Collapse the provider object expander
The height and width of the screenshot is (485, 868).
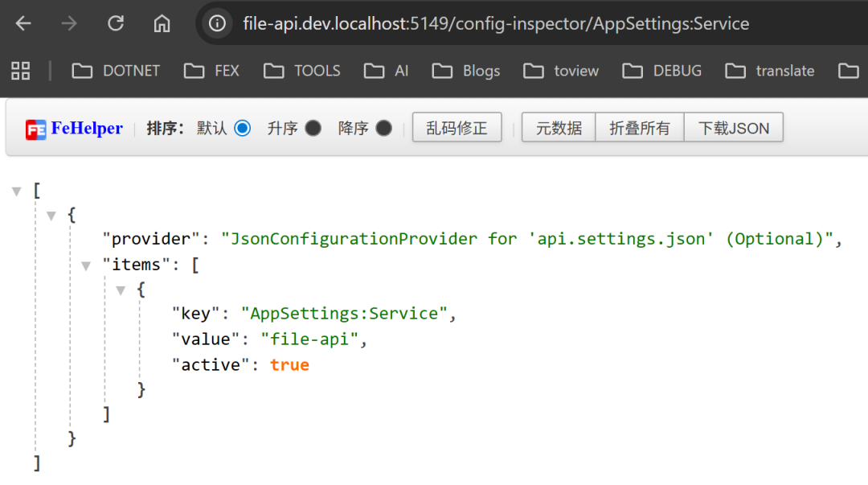[51, 215]
